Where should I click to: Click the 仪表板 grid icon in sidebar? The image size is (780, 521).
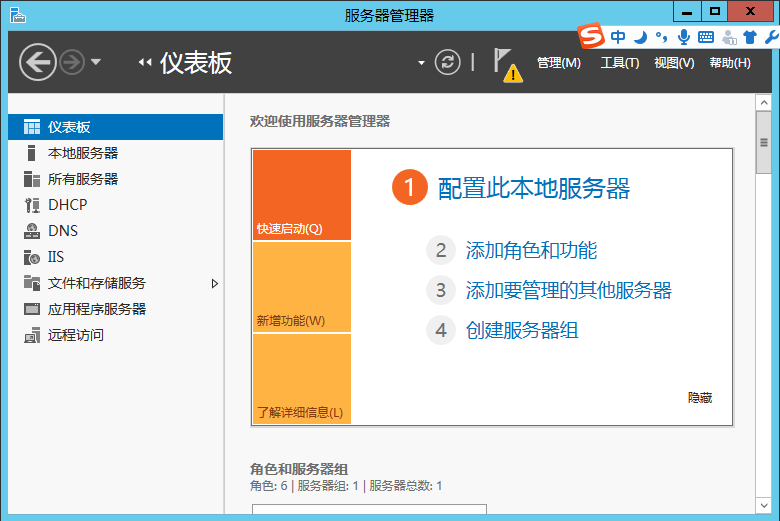tap(32, 127)
